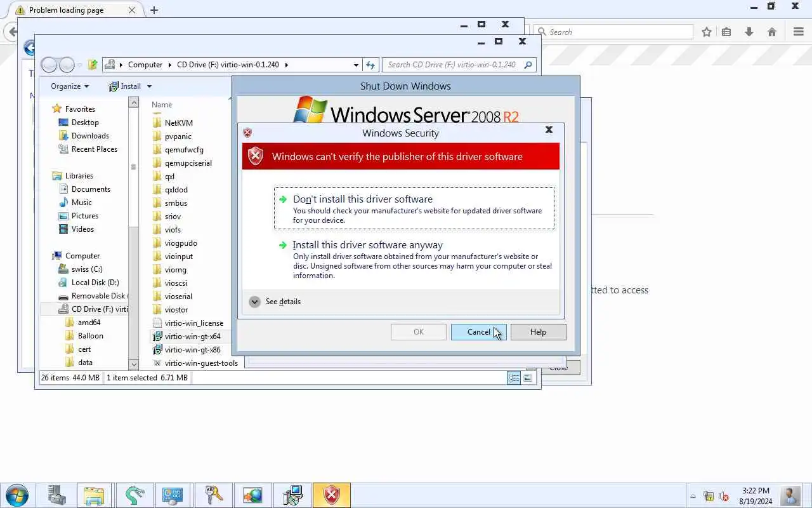
Task: Open the Organize menu in Explorer
Action: point(70,86)
